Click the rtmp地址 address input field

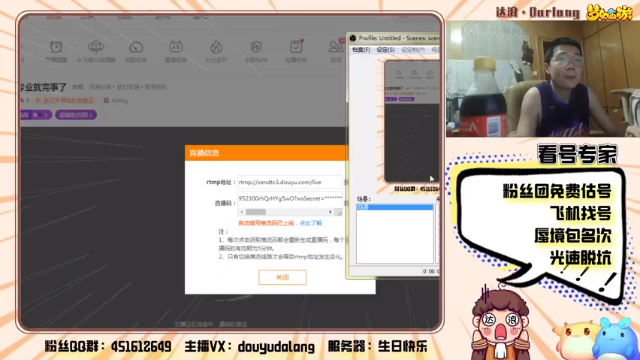[290, 182]
